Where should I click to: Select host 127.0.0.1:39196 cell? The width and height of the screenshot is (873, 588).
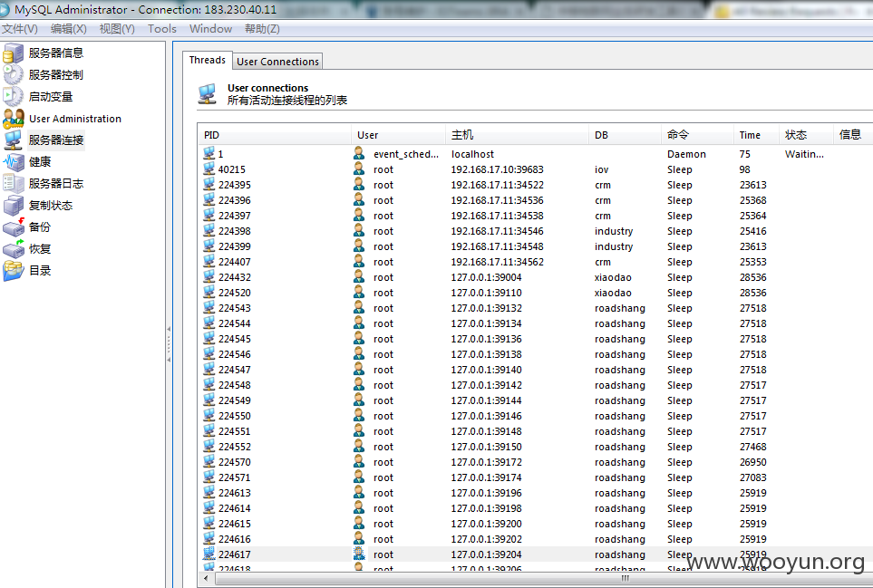[x=486, y=493]
